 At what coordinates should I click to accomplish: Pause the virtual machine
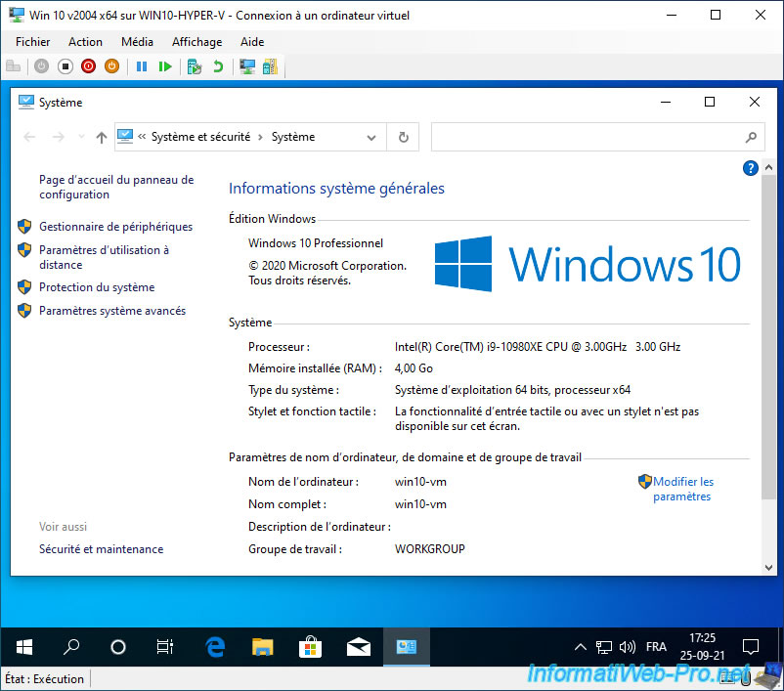click(142, 66)
